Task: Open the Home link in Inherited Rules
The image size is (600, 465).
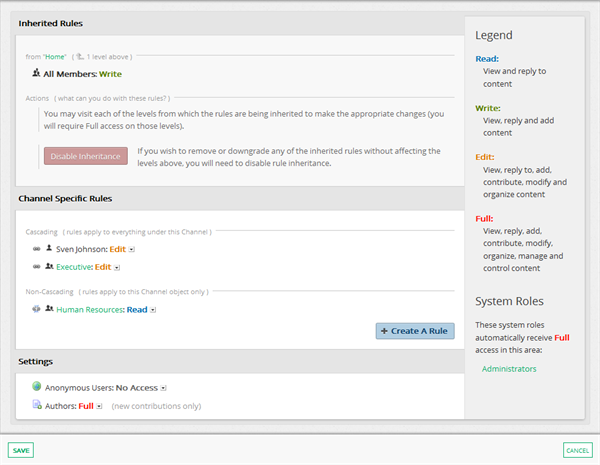Action: (55, 57)
